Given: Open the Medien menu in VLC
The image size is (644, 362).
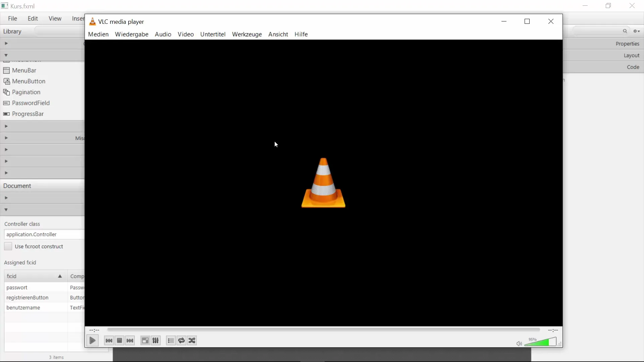Looking at the screenshot, I should pyautogui.click(x=98, y=34).
